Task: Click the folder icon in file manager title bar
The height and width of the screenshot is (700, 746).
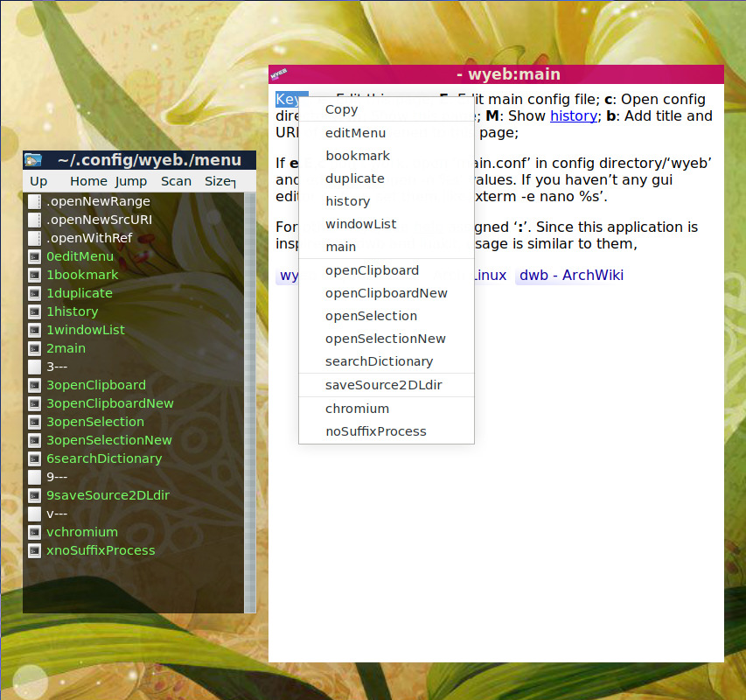Action: pyautogui.click(x=33, y=159)
